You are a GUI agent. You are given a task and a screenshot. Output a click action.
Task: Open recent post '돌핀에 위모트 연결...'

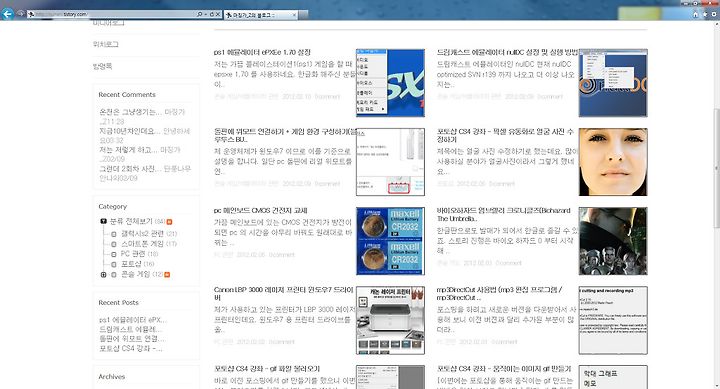(x=132, y=339)
